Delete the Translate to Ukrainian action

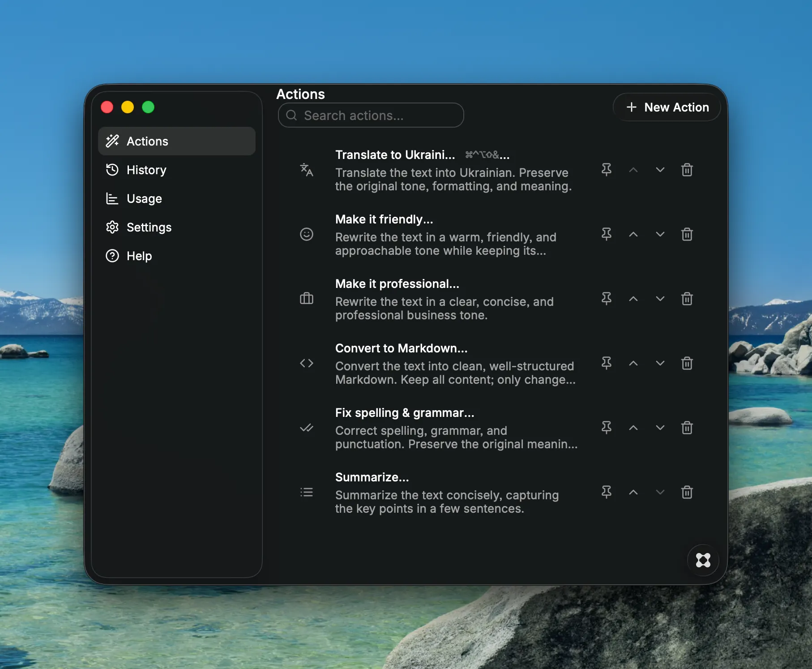click(687, 170)
